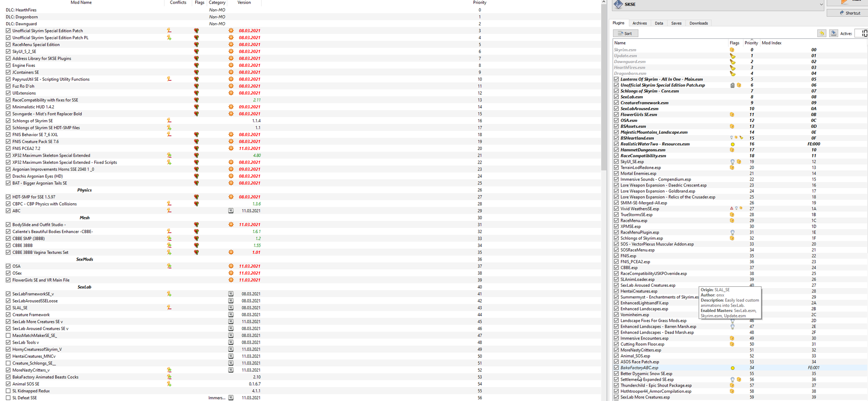Switch to the Saves tab
Image resolution: width=868 pixels, height=401 pixels.
click(x=676, y=23)
